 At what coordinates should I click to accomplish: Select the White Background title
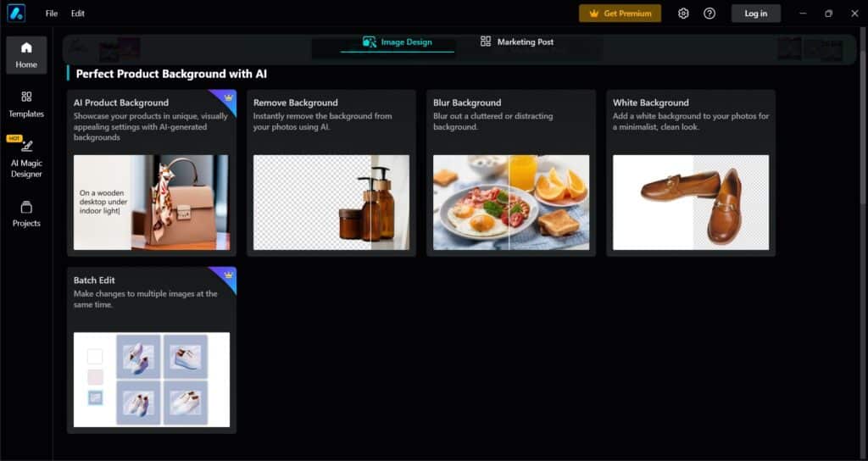pyautogui.click(x=651, y=103)
